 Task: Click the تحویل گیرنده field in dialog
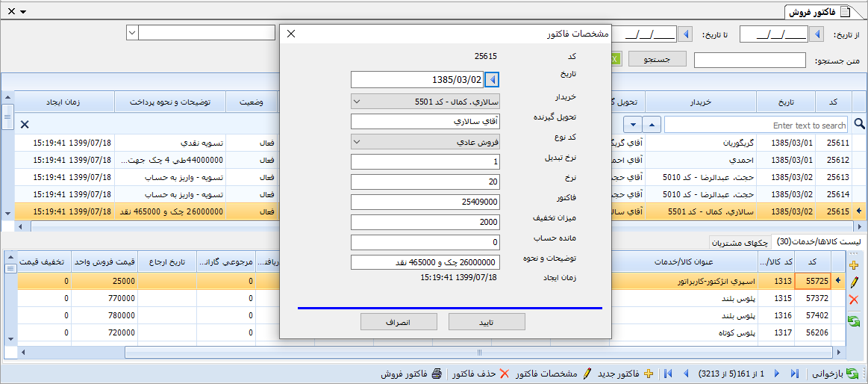point(425,121)
